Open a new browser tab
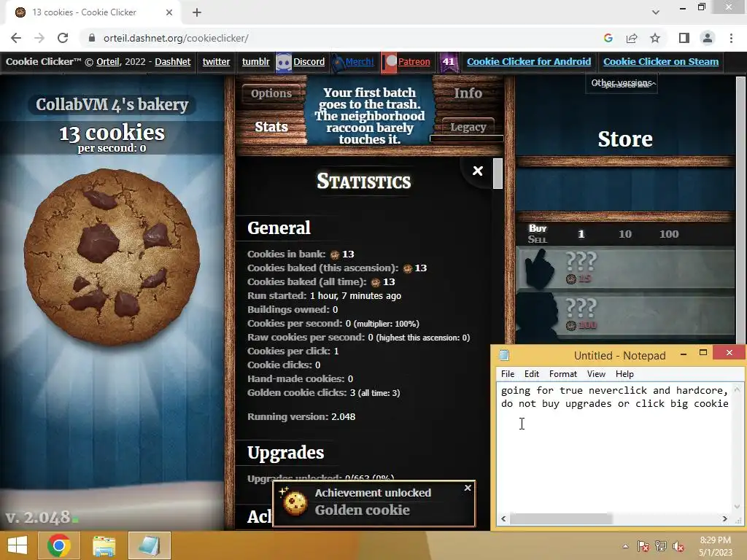This screenshot has width=747, height=560. point(197,12)
